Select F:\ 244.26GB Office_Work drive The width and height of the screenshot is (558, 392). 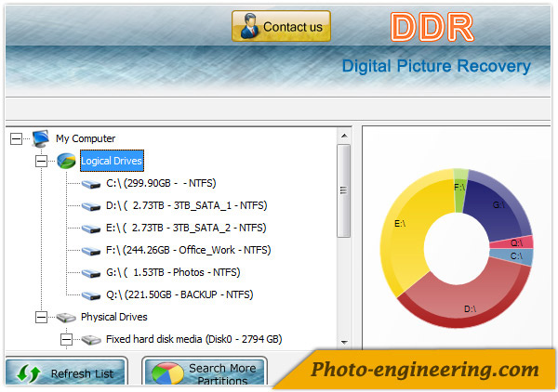[x=188, y=251]
